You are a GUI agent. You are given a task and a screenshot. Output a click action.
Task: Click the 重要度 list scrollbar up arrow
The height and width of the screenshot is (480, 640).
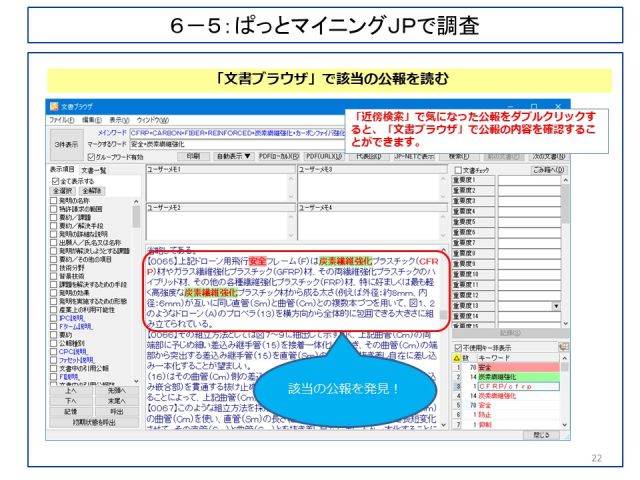pyautogui.click(x=565, y=180)
